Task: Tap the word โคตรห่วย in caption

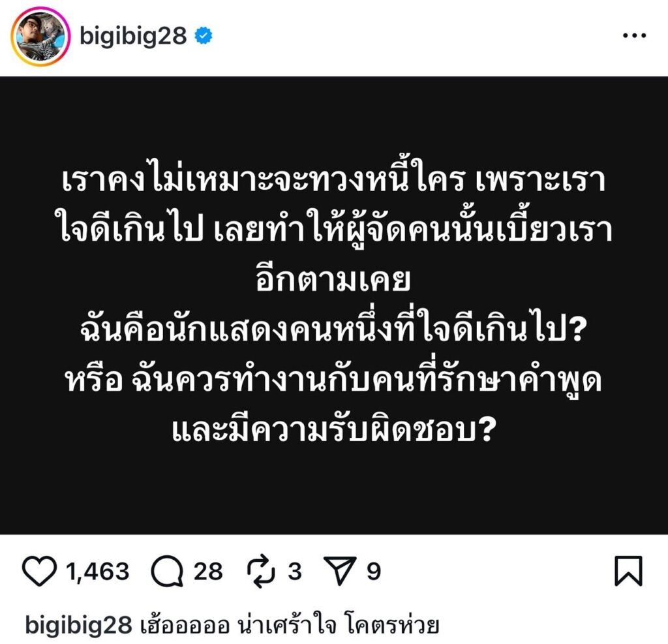Action: [392, 625]
